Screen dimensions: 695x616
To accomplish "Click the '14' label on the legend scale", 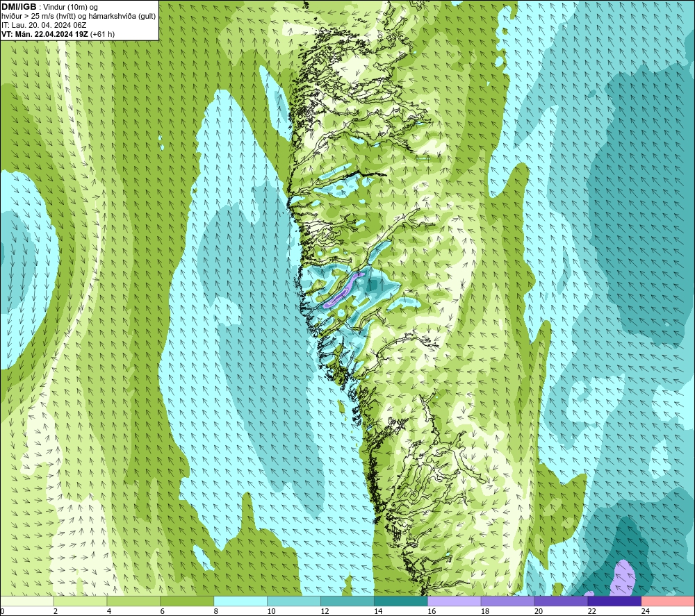I will pos(378,611).
